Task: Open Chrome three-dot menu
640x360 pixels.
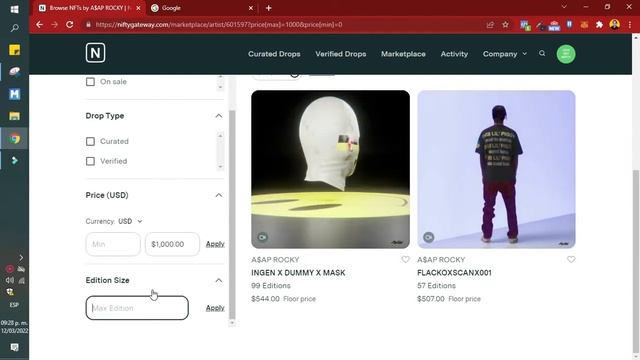Action: point(630,24)
